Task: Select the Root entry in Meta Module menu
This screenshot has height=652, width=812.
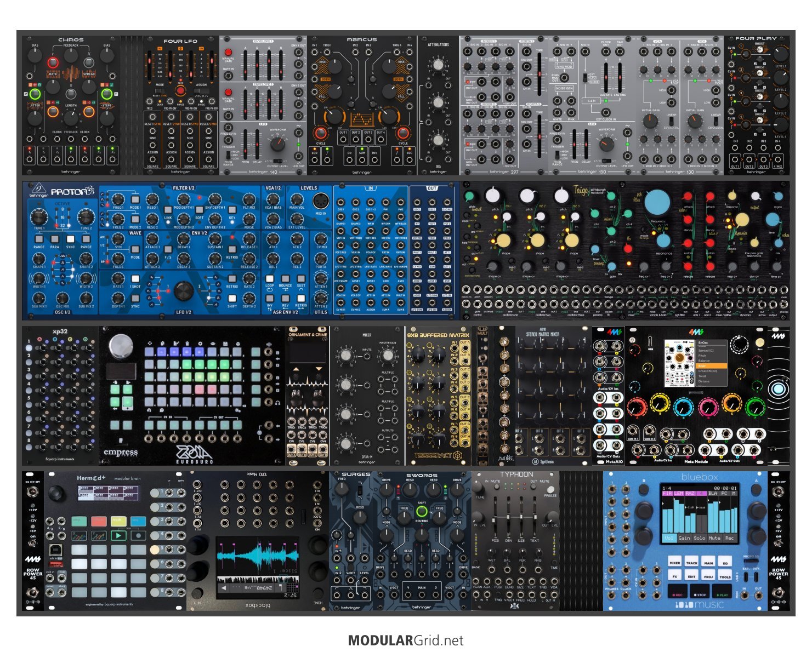Action: pos(712,366)
